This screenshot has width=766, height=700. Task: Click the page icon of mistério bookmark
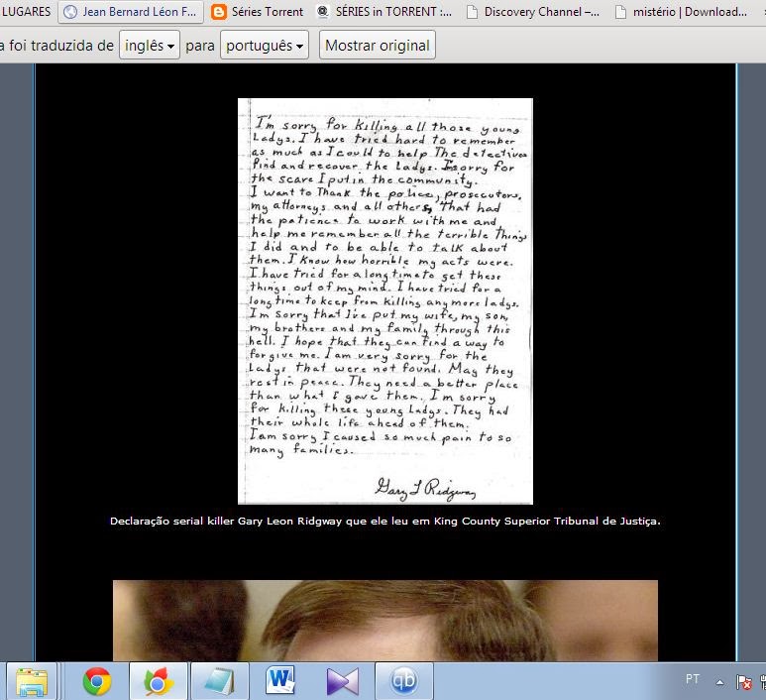point(620,12)
